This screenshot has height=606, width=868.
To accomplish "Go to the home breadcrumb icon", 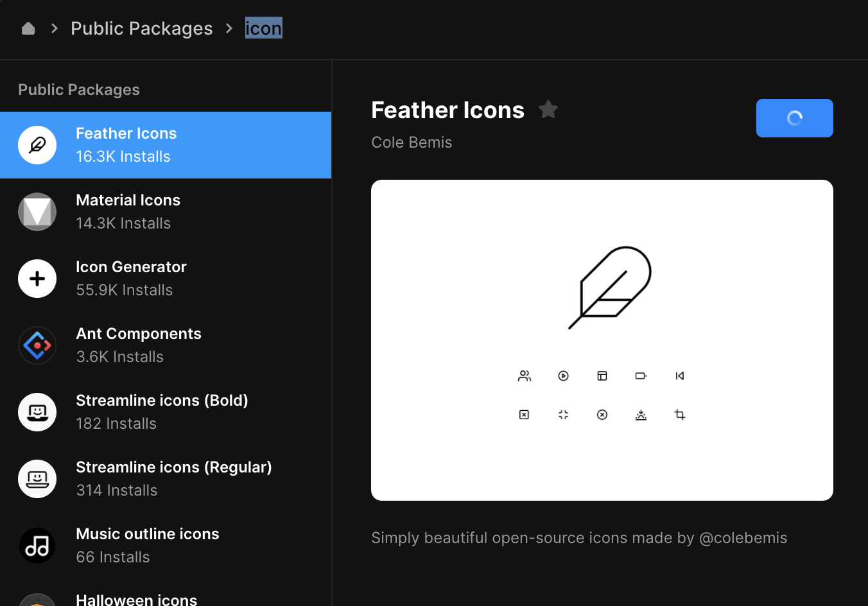I will [x=28, y=28].
